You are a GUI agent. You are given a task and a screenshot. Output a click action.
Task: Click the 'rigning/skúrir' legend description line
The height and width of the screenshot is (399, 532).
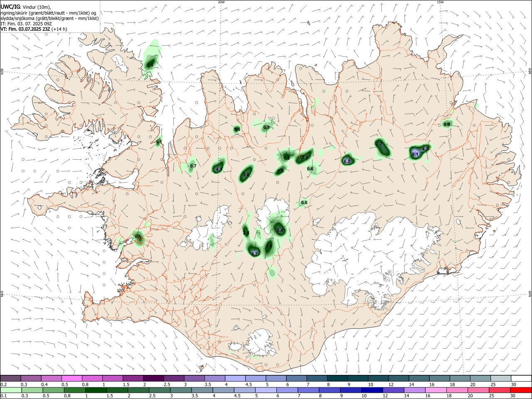pos(48,13)
